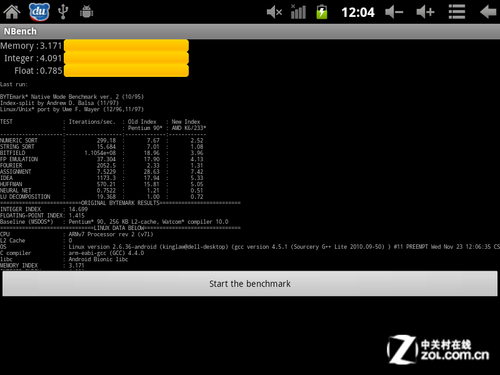Image resolution: width=500 pixels, height=375 pixels.
Task: Select the Integer :4.091 label
Action: pos(33,58)
